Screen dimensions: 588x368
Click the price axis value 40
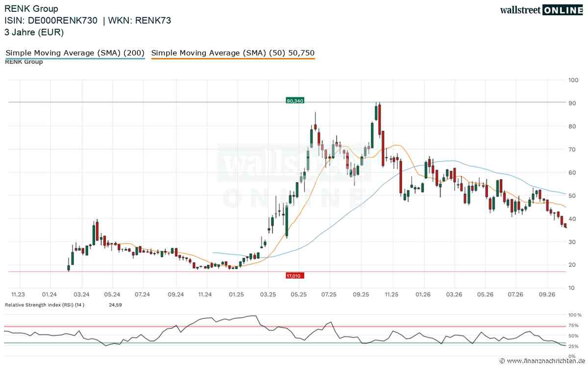[572, 218]
